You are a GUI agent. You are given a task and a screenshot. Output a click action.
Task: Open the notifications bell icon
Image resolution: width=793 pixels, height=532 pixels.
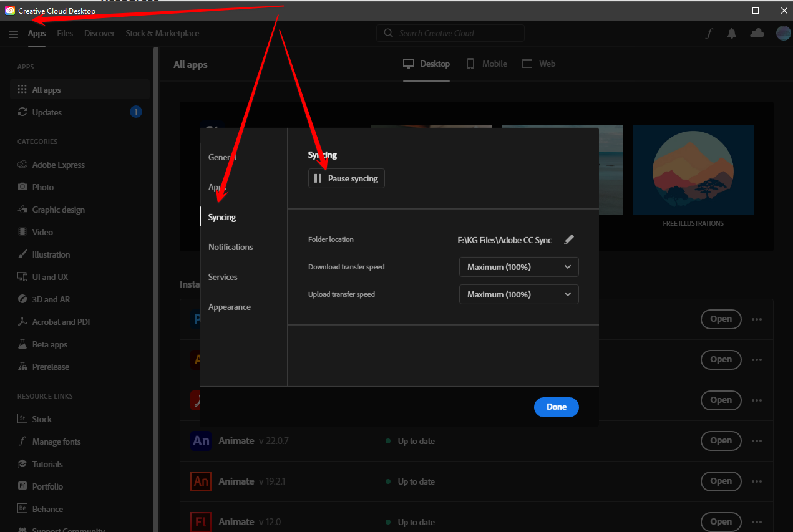click(x=732, y=33)
